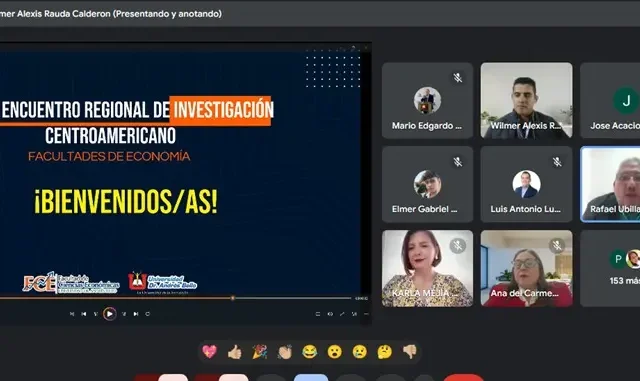Click Mario Edgardo's round profile avatar
The height and width of the screenshot is (381, 640).
coord(427,100)
